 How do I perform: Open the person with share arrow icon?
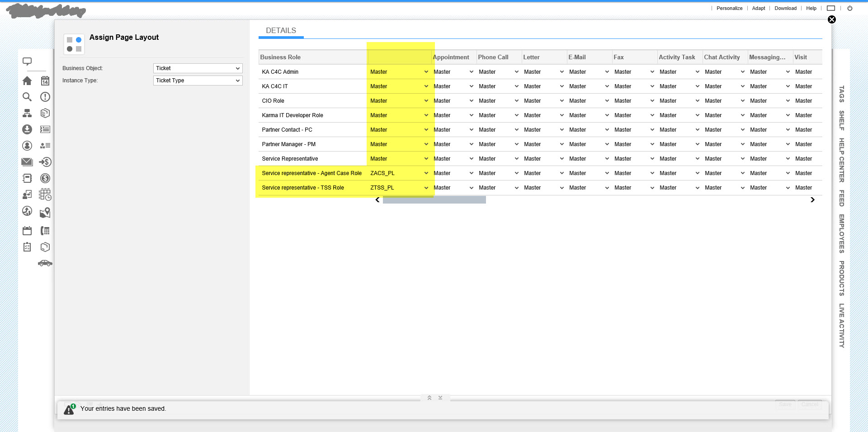click(x=27, y=195)
